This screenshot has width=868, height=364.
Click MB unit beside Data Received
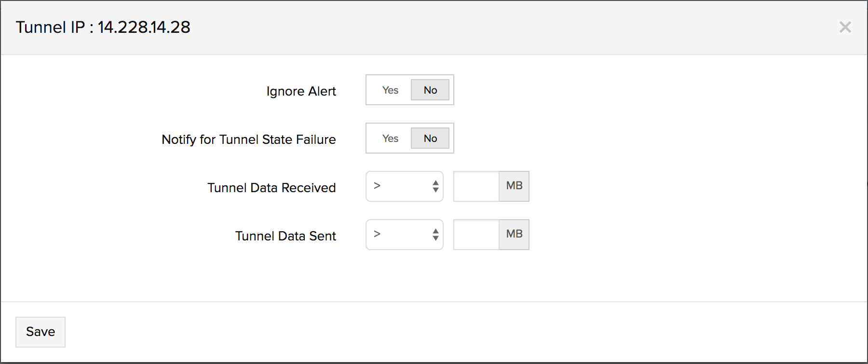point(514,186)
